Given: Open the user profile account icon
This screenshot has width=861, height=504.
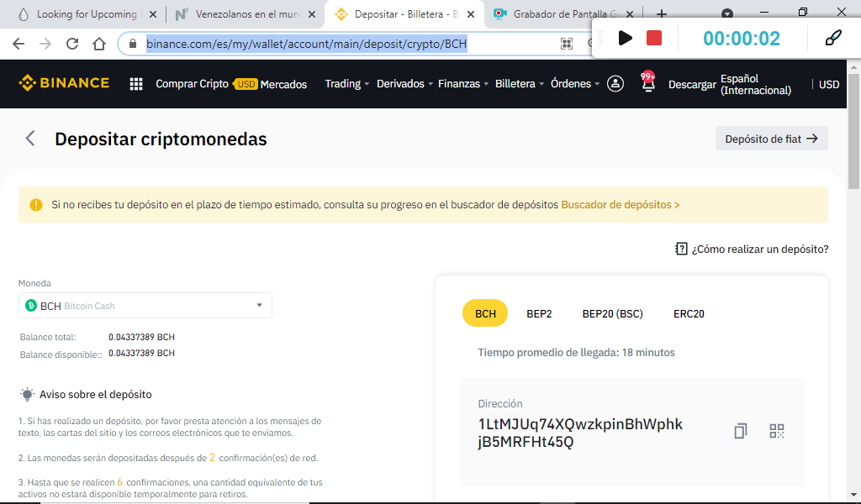Looking at the screenshot, I should click(615, 84).
